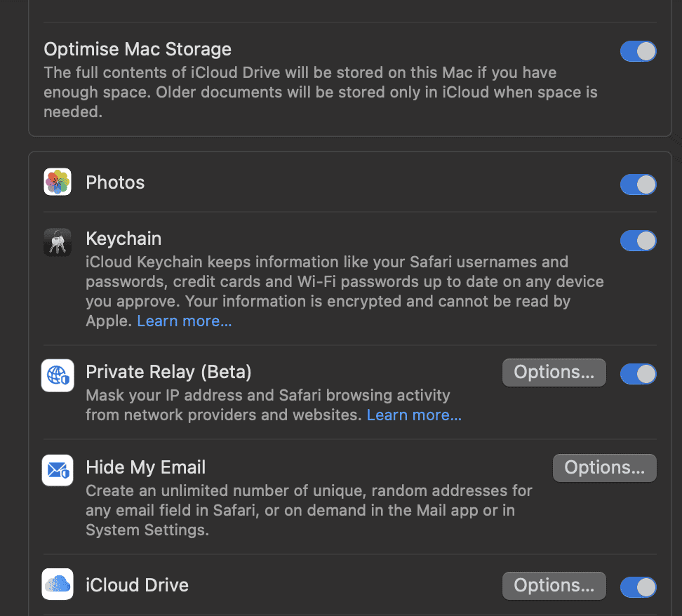This screenshot has width=682, height=616.
Task: Switch off Private Relay toggle
Action: [638, 374]
